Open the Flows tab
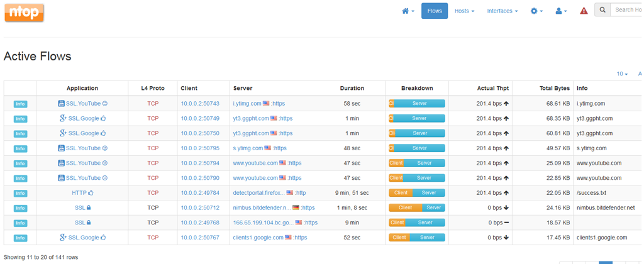 coord(435,11)
